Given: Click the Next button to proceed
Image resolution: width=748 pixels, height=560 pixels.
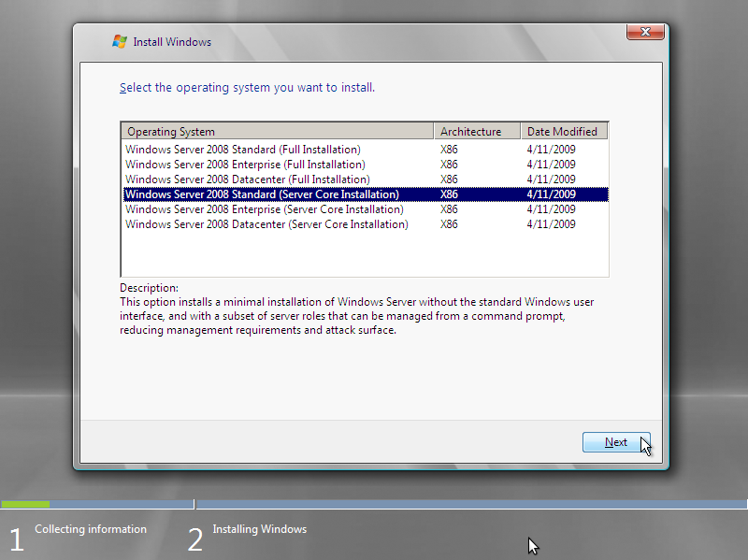Looking at the screenshot, I should coord(615,441).
